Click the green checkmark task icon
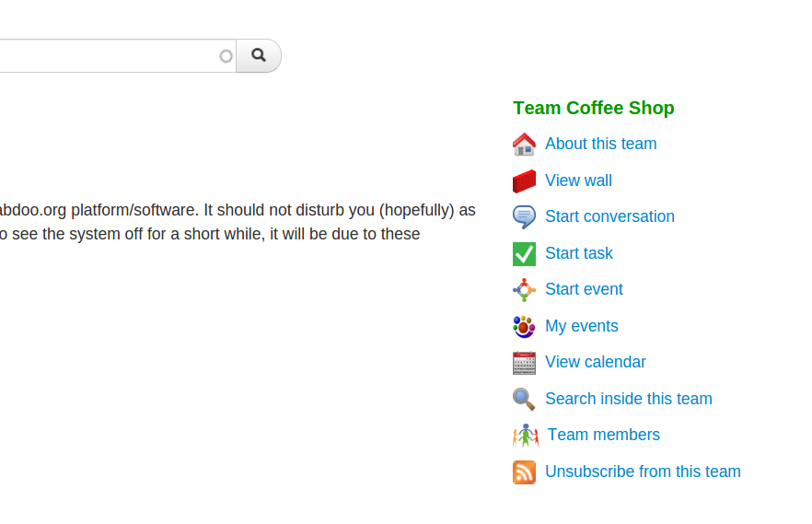Viewport: 812px width, 524px height. [x=524, y=254]
